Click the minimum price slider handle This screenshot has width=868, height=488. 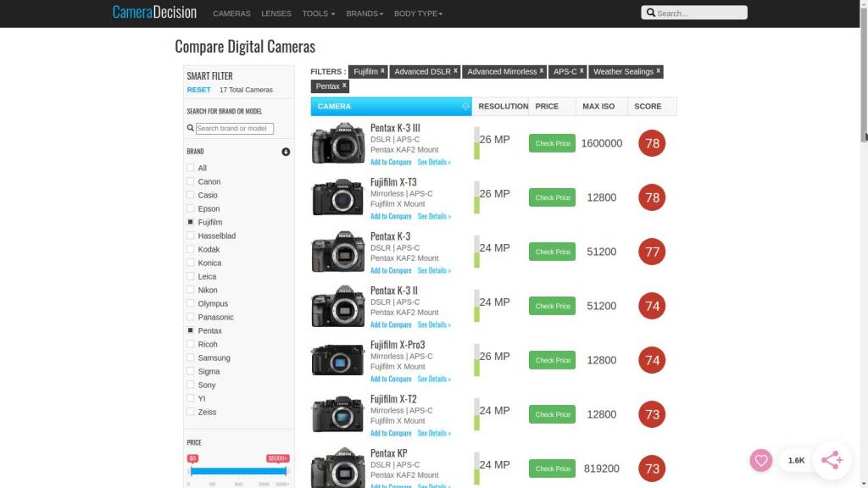tap(191, 471)
